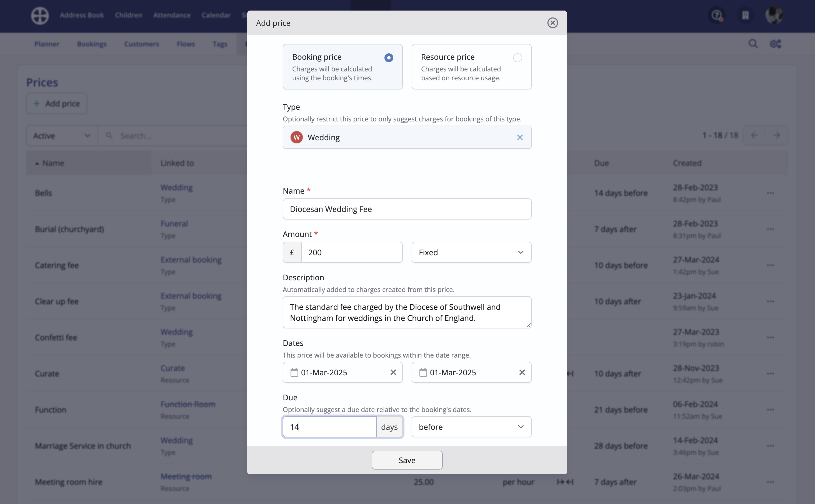Clear the end date 01-Mar-2025
The height and width of the screenshot is (504, 815).
(x=522, y=372)
